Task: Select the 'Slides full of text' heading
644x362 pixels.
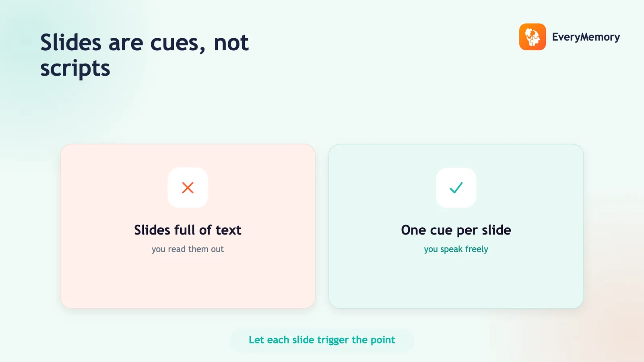Action: [188, 230]
